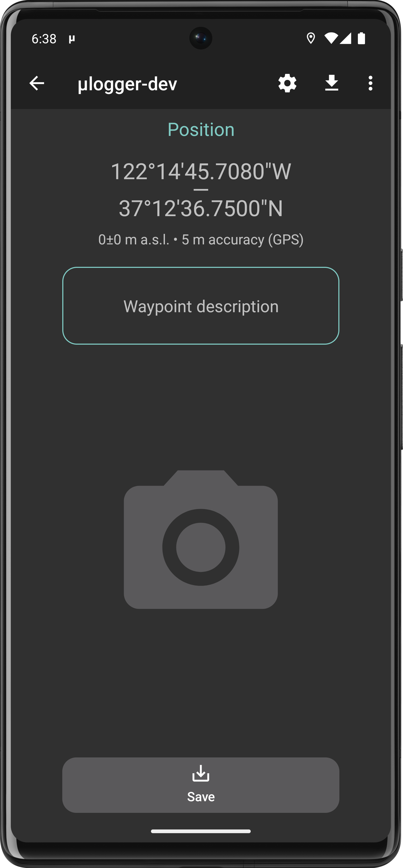The height and width of the screenshot is (868, 403).
Task: Tap the cellular signal status icon
Action: tap(345, 39)
